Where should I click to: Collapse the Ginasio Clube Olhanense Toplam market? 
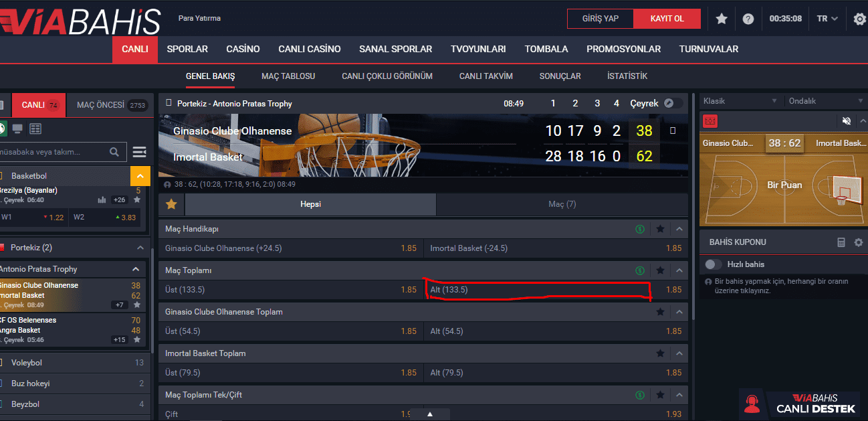click(x=679, y=312)
